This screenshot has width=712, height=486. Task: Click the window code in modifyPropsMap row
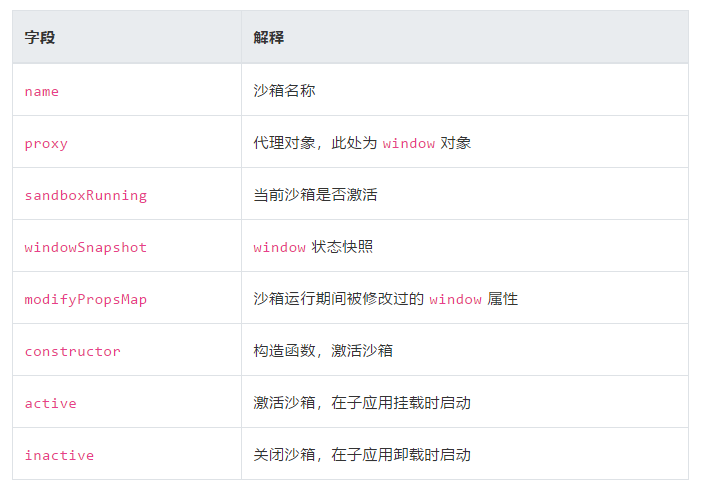(455, 299)
